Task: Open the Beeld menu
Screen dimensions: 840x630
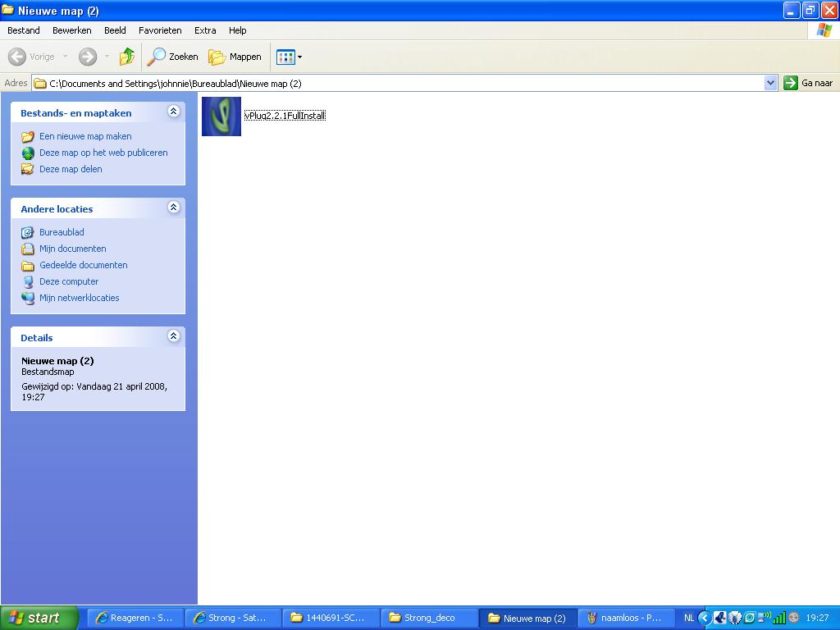Action: [115, 30]
